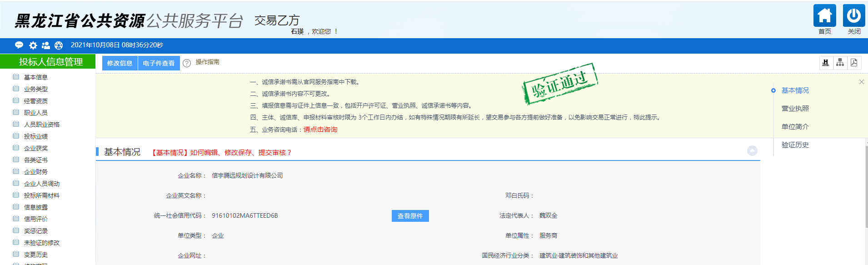Screen dimensions: 868x265
Task: Open the chat message icon in the blue bar
Action: 19,45
